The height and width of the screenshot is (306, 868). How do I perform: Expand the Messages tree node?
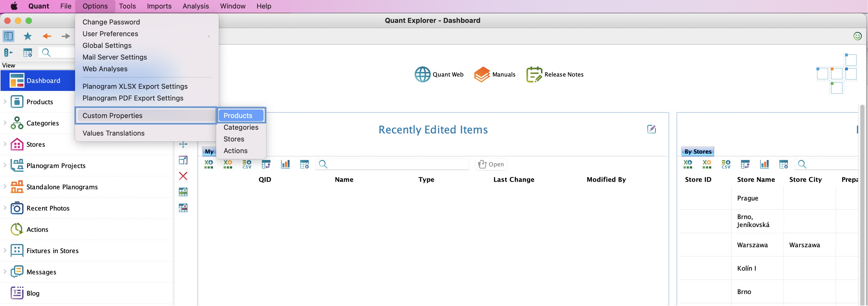pyautogui.click(x=5, y=271)
